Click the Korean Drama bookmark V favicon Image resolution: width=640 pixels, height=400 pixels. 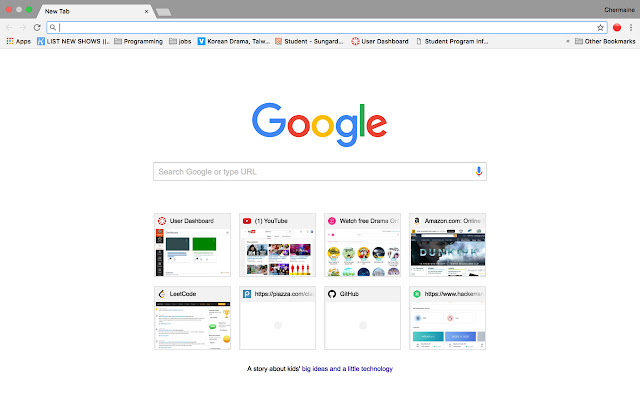tap(201, 41)
